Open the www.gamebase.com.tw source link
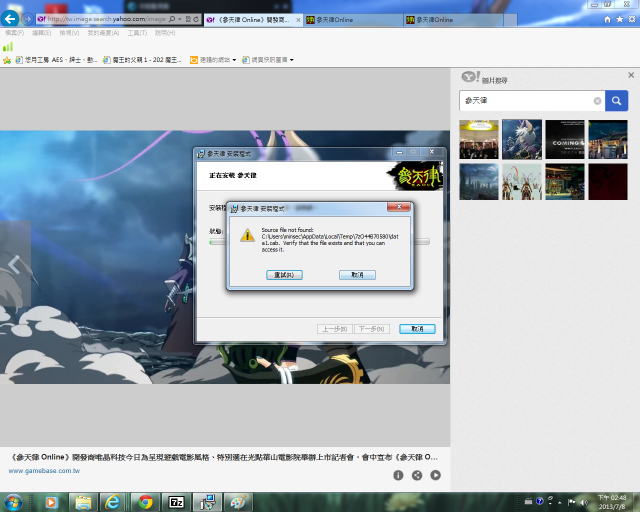The image size is (640, 512). pyautogui.click(x=44, y=471)
